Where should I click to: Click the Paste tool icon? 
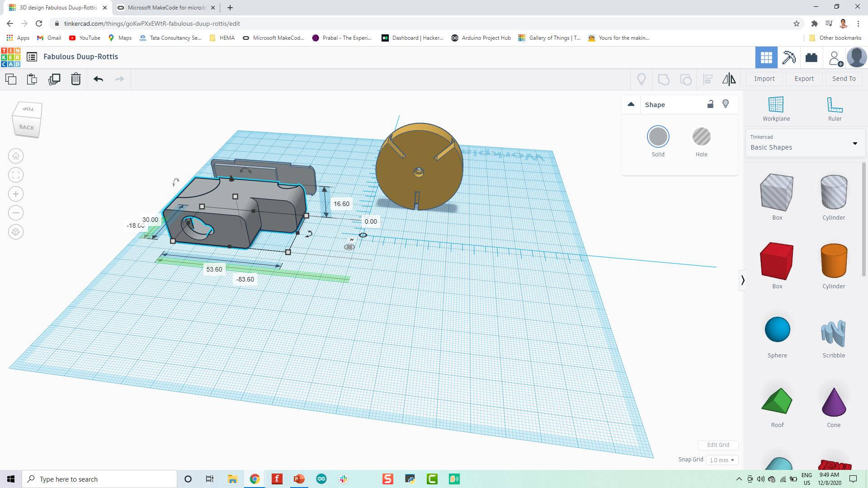[x=32, y=79]
